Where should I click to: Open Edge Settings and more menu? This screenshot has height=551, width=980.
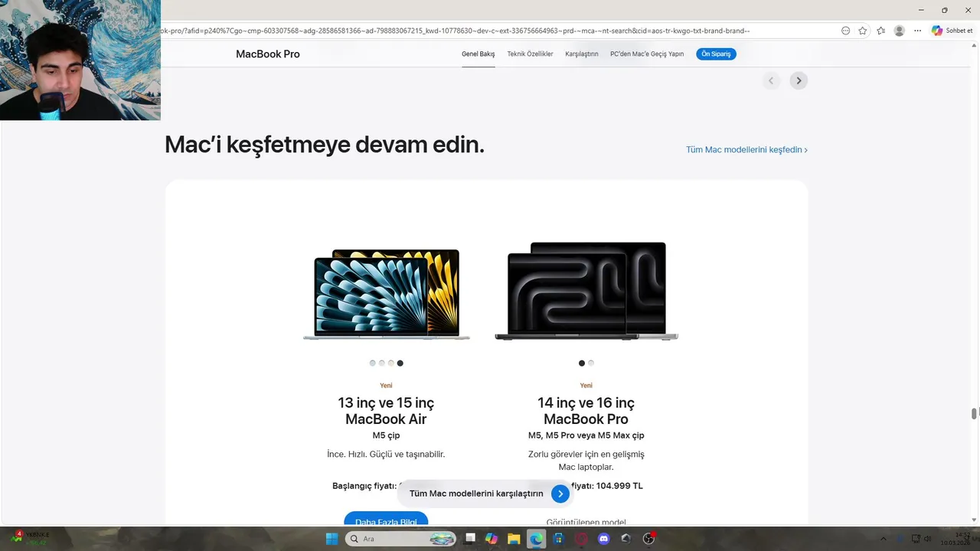coord(917,31)
